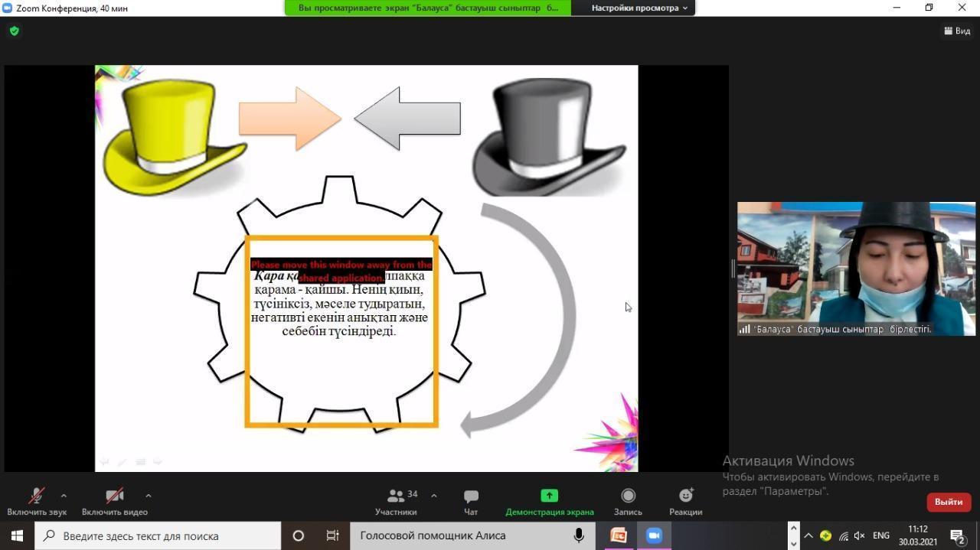Screen dimensions: 980x550
Task: Click the Zoom taskbar icon
Action: pos(654,535)
